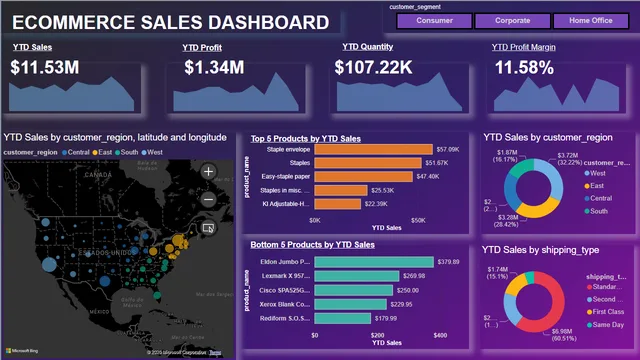Activate the map selection tool icon
640x360 pixels.
tap(209, 228)
